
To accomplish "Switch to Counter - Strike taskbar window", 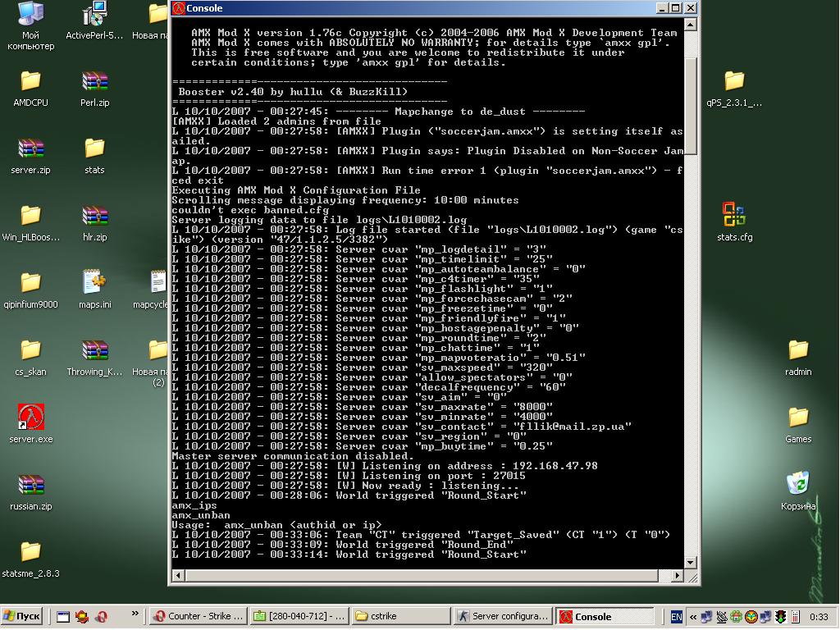I will [x=199, y=617].
